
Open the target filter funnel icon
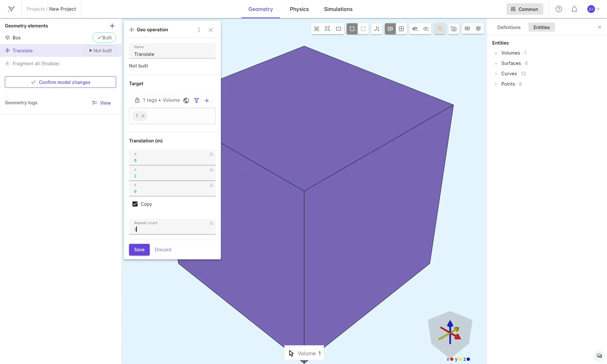coord(196,100)
